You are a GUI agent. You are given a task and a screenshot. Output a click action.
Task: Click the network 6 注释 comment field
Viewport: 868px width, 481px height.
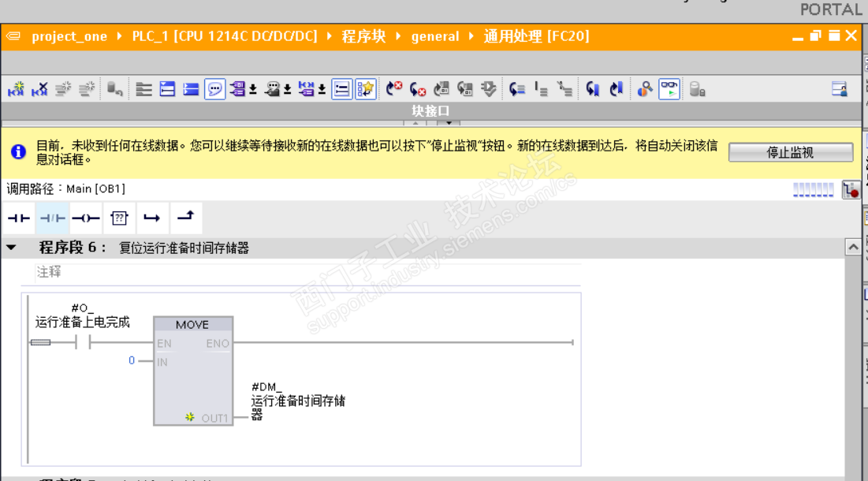coord(307,272)
